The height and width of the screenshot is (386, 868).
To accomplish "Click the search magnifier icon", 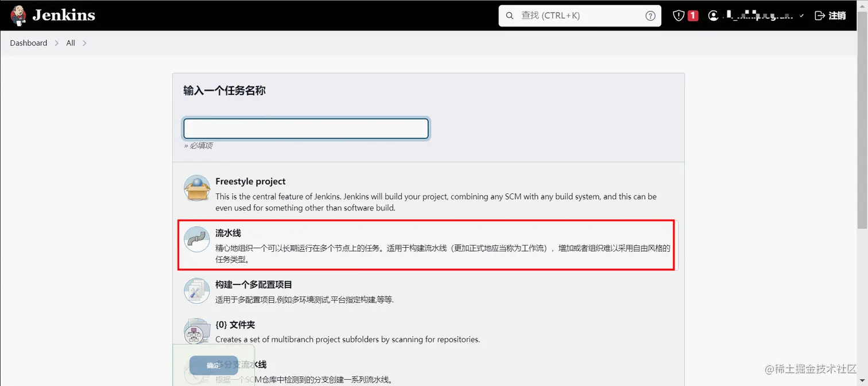I will coord(510,16).
